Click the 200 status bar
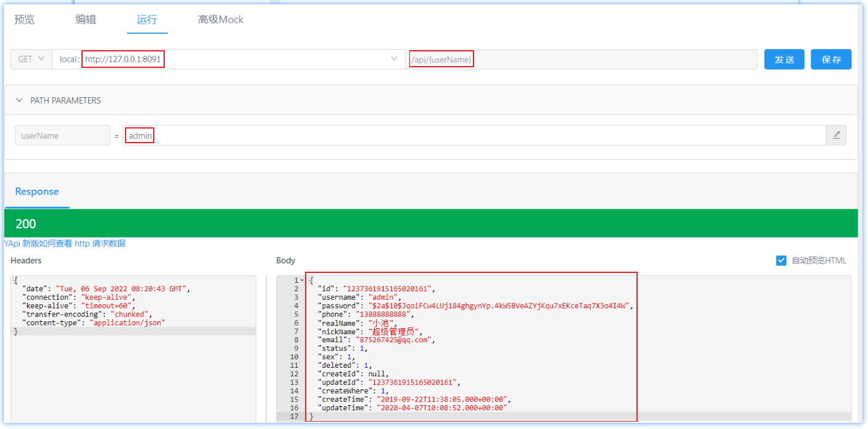Image resolution: width=868 pixels, height=429 pixels. (431, 223)
